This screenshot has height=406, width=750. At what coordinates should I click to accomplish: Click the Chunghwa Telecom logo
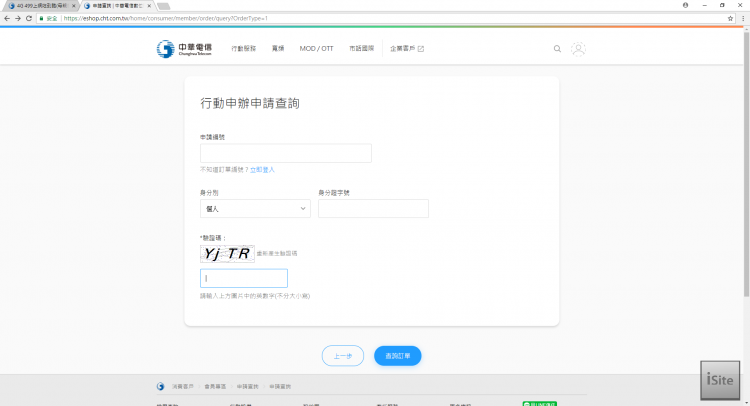184,48
